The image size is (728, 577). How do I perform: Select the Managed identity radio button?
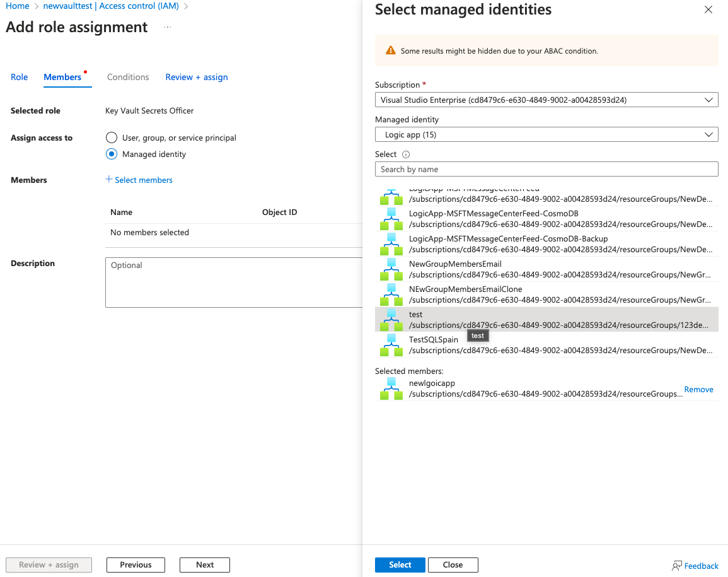coord(112,154)
